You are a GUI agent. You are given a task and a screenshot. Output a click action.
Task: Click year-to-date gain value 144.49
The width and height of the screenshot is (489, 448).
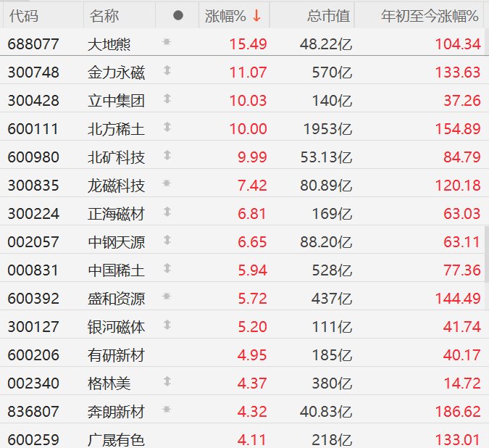click(x=458, y=299)
